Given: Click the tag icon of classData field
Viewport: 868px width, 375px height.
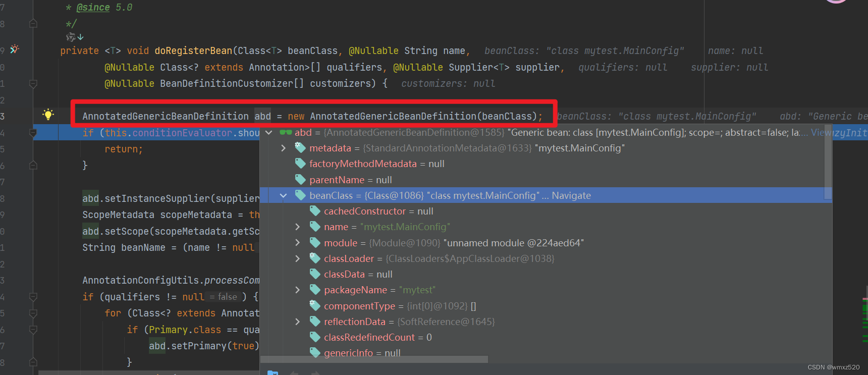Looking at the screenshot, I should pos(315,274).
